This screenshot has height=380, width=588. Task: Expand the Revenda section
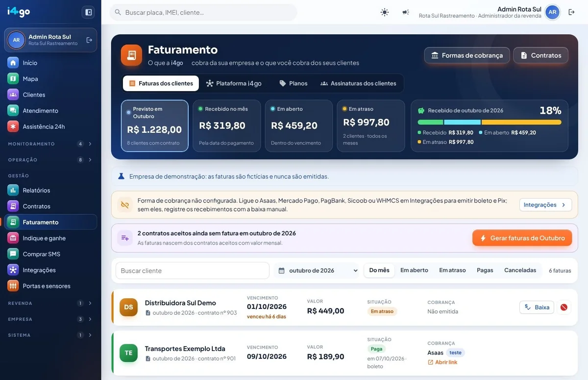click(50, 303)
